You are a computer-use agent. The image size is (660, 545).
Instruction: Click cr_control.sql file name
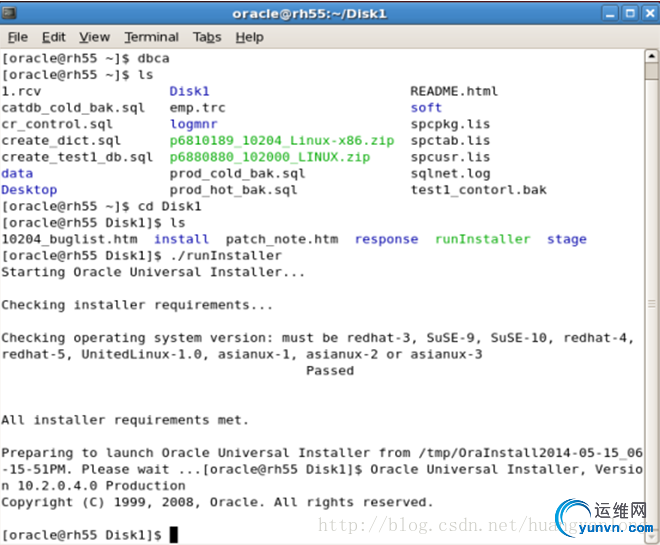click(x=57, y=124)
